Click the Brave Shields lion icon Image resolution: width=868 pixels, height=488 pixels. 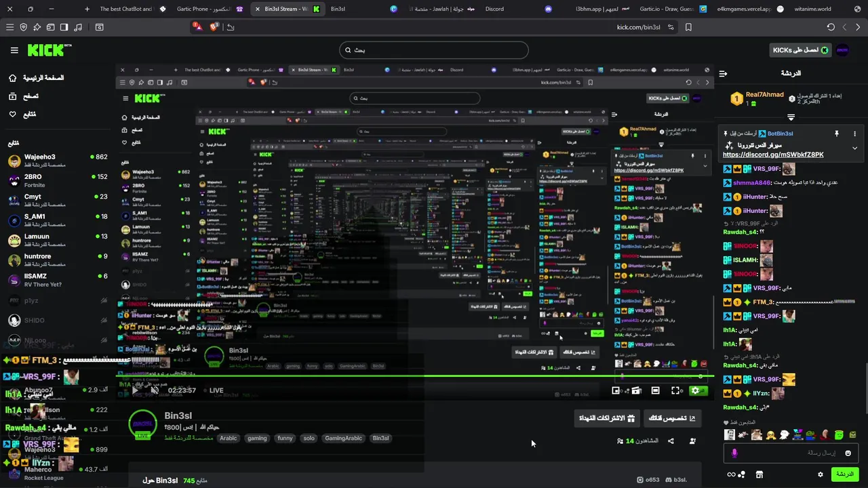click(214, 27)
